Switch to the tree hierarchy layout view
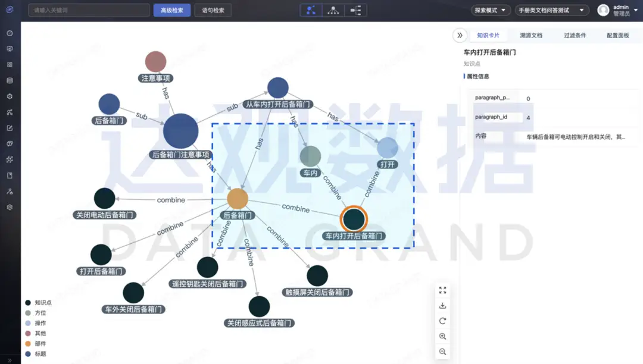The height and width of the screenshot is (364, 643). pos(333,10)
